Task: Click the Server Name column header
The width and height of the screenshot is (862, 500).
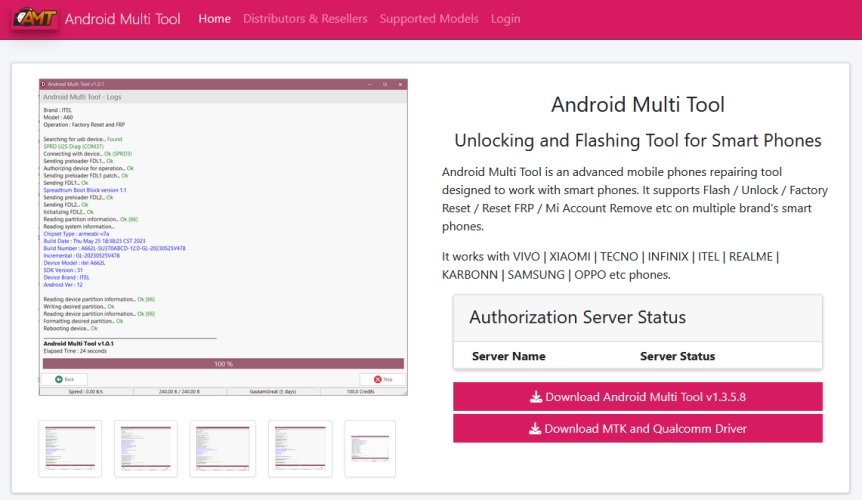Action: (509, 356)
